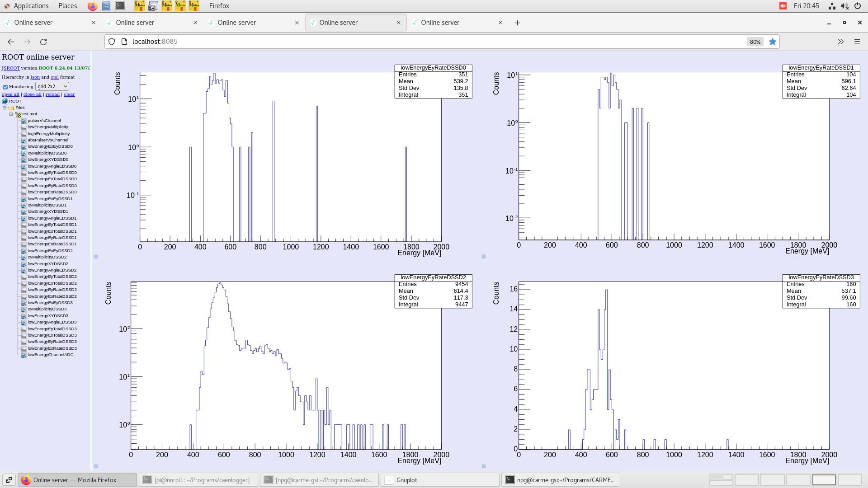Click the Files folder icon
This screenshot has height=488, width=868.
point(11,108)
